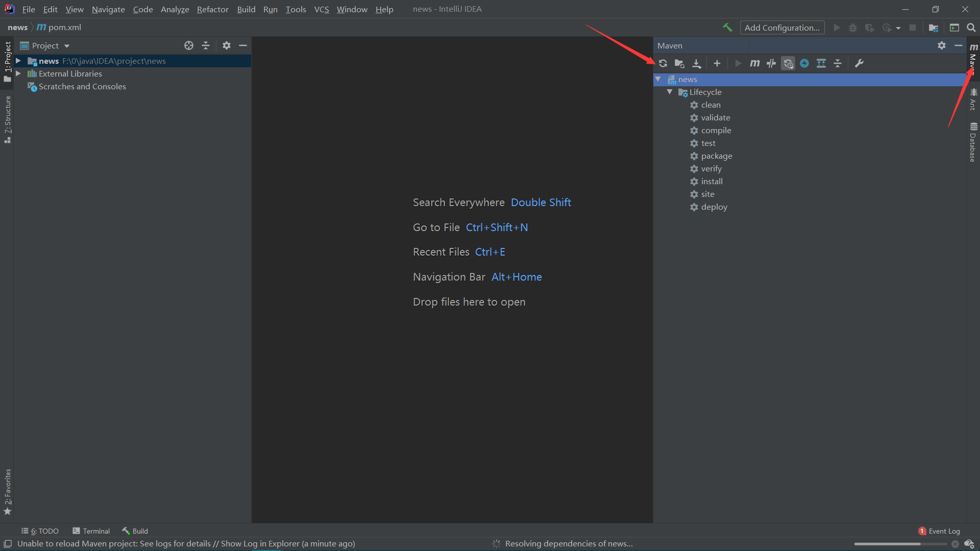Hide the Maven tool window
Screen dimensions: 980x551
click(959, 45)
